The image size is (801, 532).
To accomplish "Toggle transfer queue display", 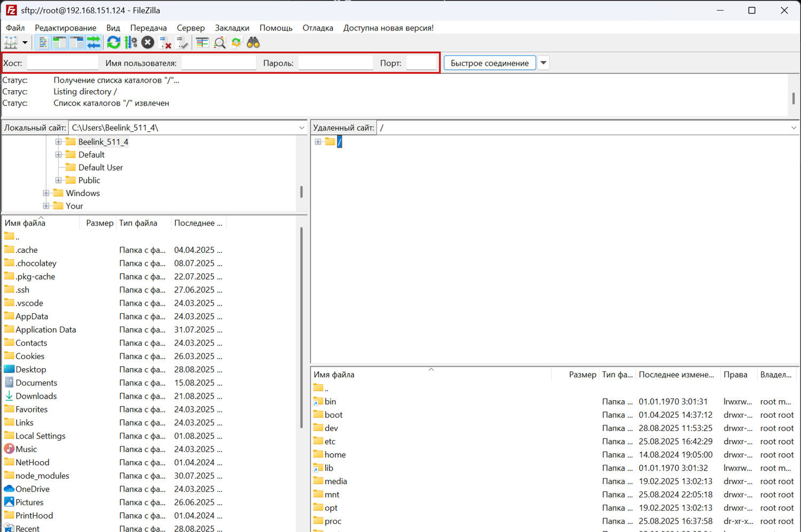I will [93, 43].
